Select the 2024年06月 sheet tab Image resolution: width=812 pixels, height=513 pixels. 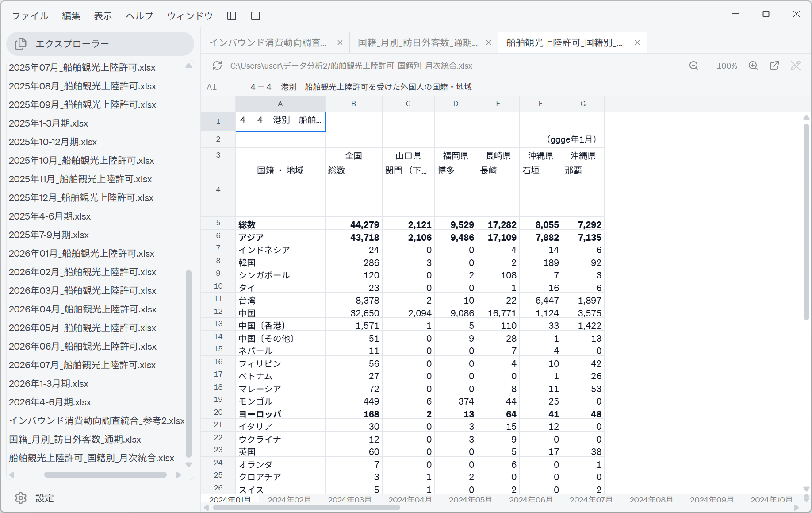pos(531,499)
